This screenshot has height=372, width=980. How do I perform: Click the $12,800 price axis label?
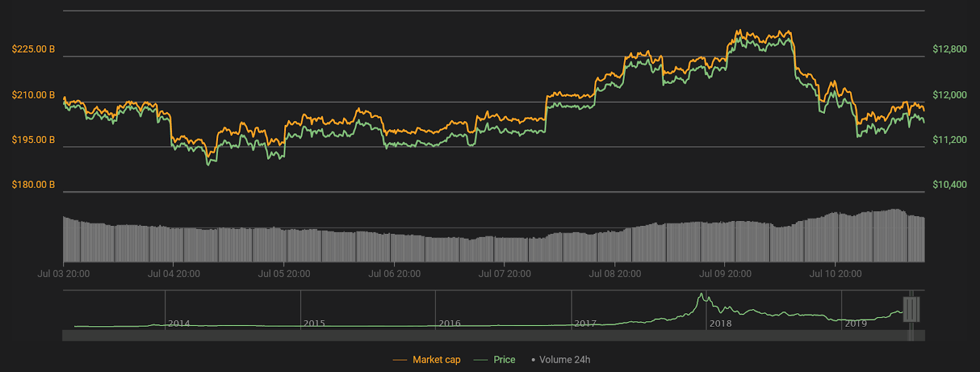949,49
